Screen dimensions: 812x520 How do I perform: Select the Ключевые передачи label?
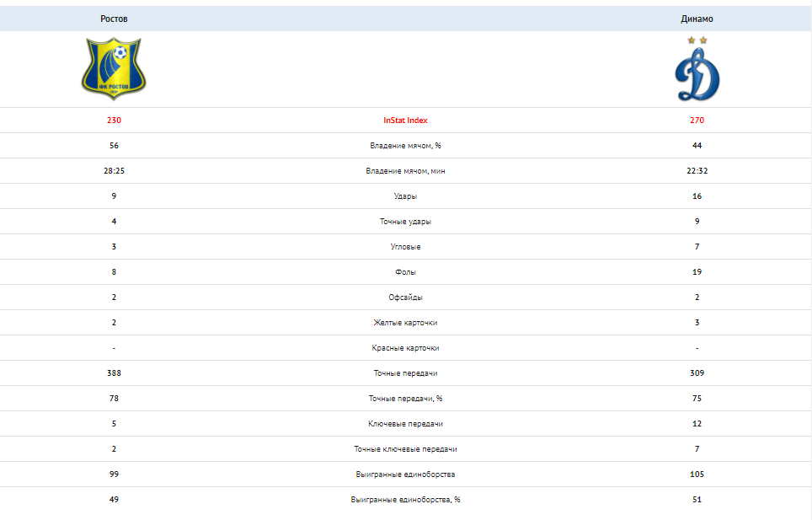pos(405,424)
